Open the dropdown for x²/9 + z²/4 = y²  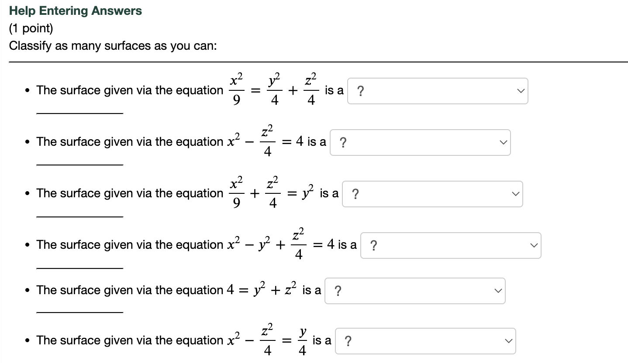pyautogui.click(x=431, y=194)
